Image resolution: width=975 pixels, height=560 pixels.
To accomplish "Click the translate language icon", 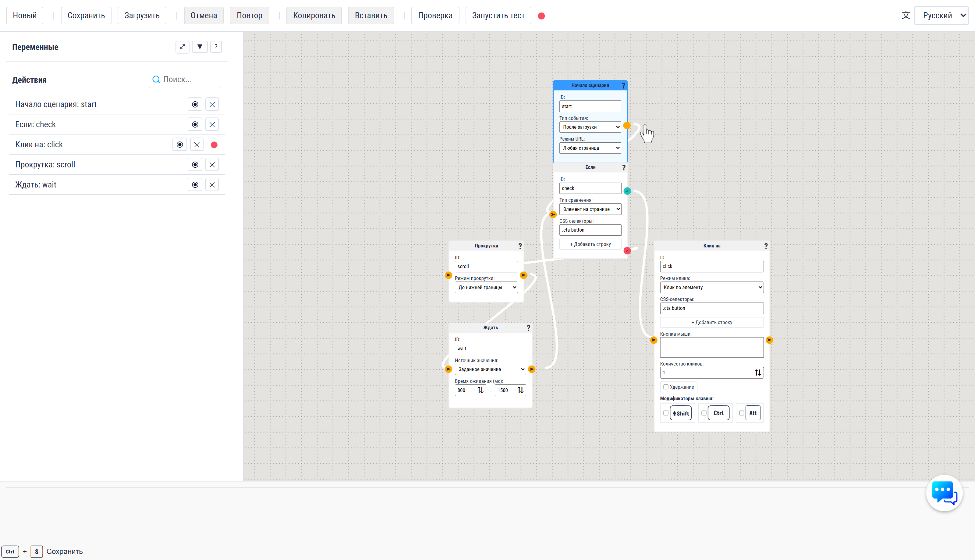I will [906, 16].
